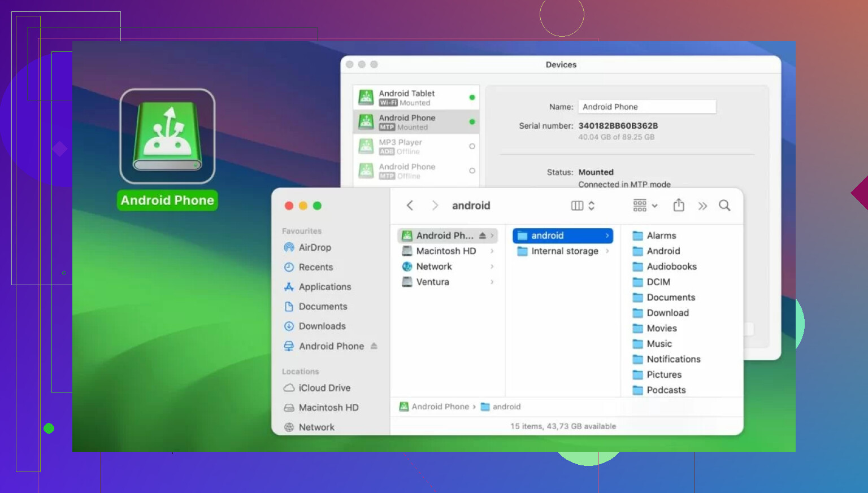868x493 pixels.
Task: Expand Network column chevron
Action: click(492, 267)
